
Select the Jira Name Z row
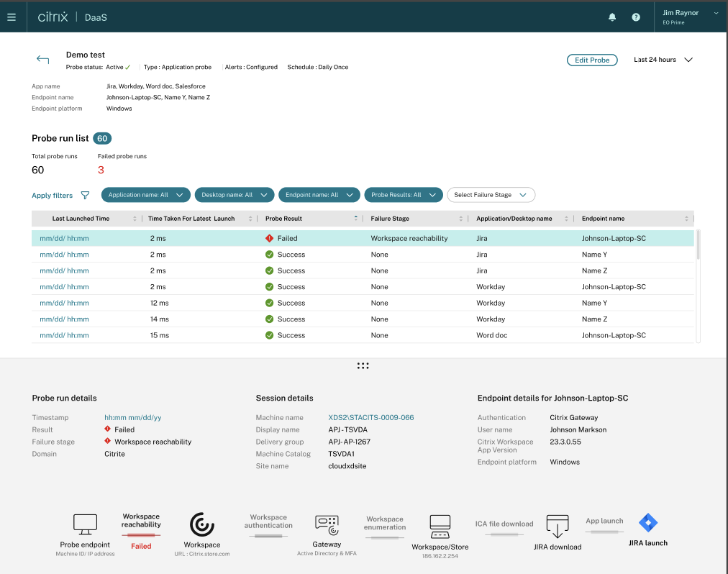(363, 270)
